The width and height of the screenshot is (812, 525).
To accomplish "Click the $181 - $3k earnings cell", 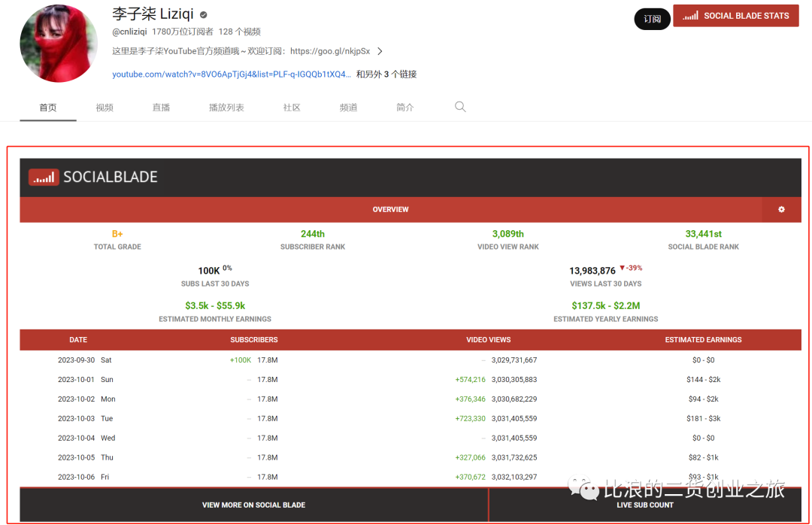I will (x=703, y=419).
